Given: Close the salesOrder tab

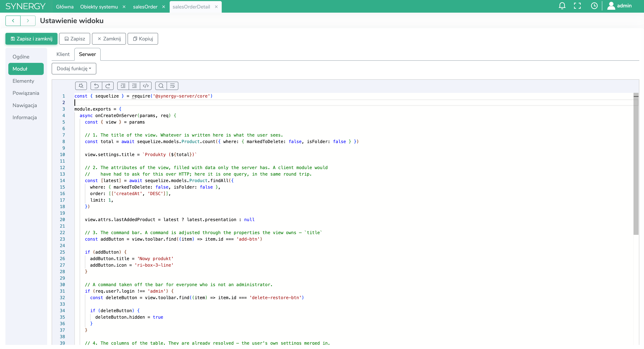Looking at the screenshot, I should pyautogui.click(x=164, y=7).
